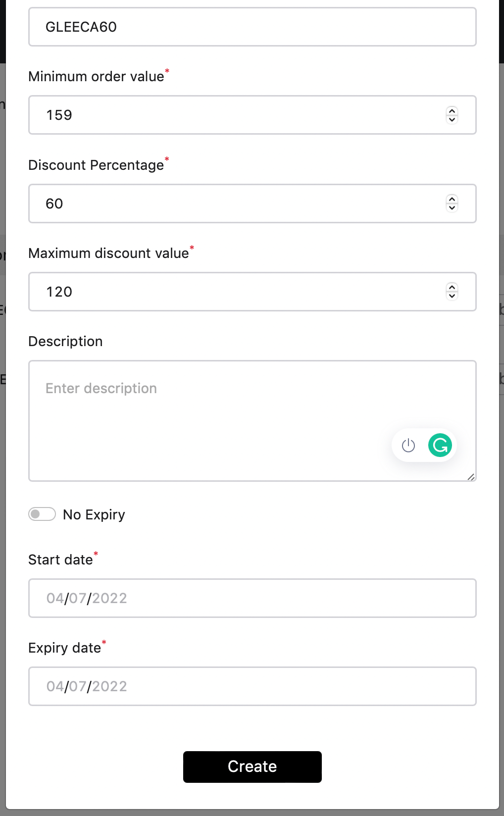504x816 pixels.
Task: Increment the Discount Percentage using the stepper
Action: pyautogui.click(x=452, y=200)
